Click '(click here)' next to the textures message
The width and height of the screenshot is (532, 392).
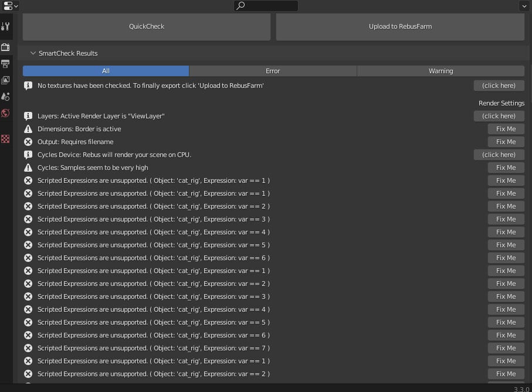click(499, 85)
